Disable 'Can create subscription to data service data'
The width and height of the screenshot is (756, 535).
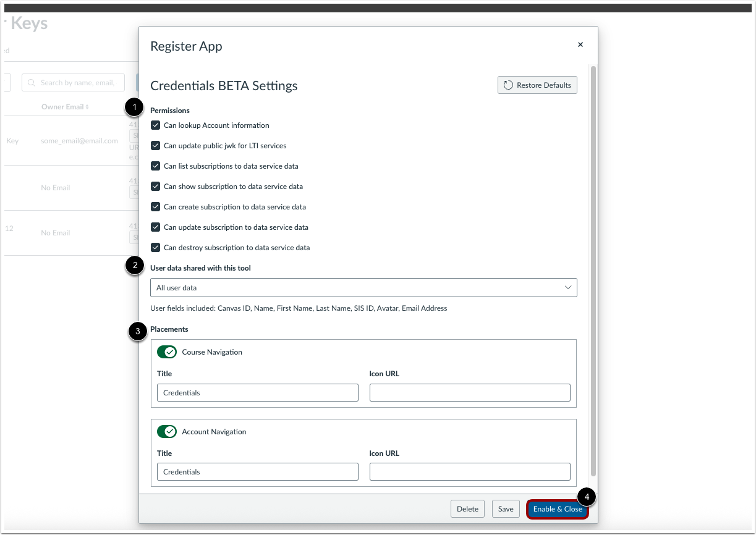[156, 206]
